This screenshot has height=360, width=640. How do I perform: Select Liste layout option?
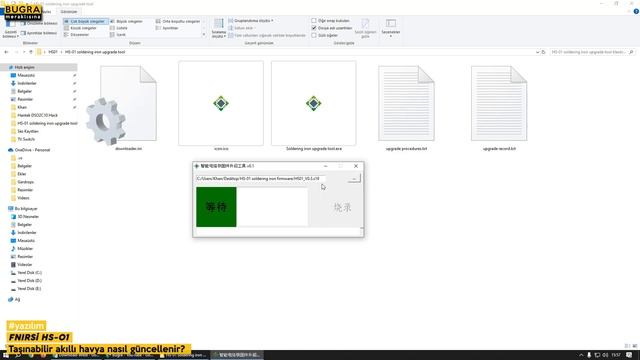coord(119,28)
